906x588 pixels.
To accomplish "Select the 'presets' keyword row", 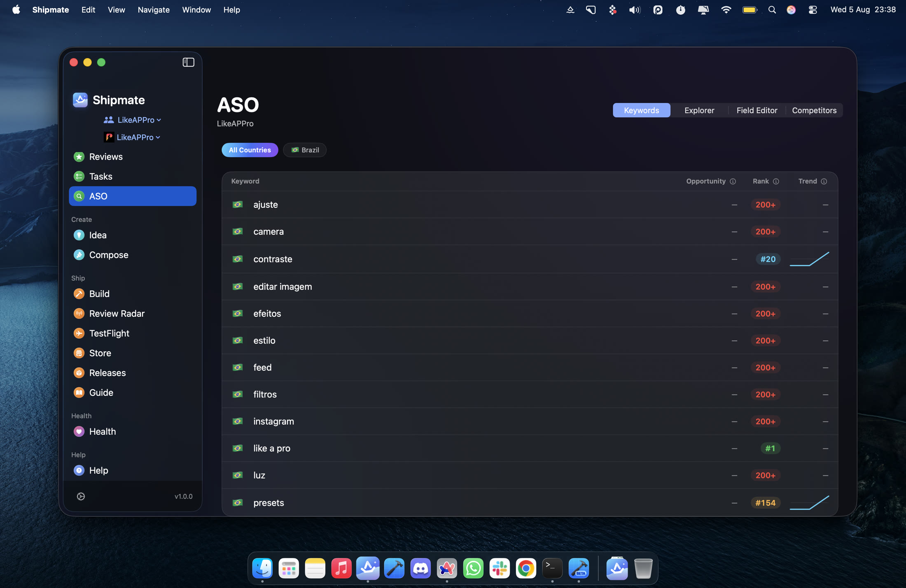I will click(x=530, y=503).
